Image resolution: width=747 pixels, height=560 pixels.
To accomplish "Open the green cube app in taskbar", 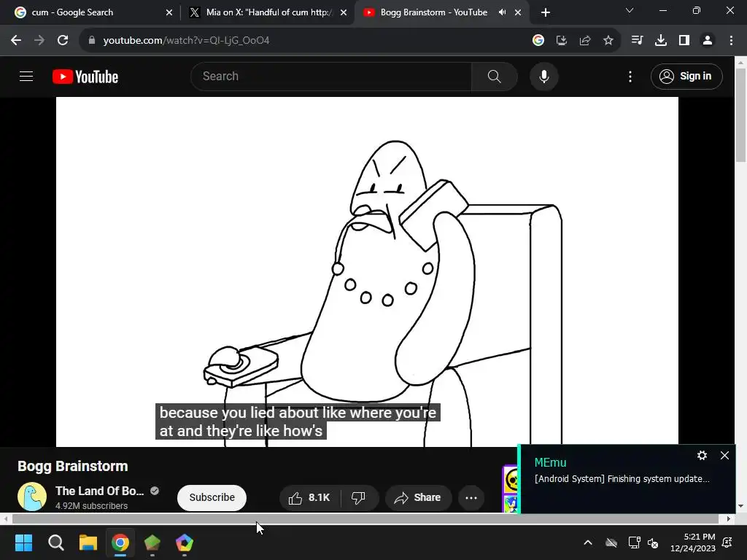I will 152,542.
